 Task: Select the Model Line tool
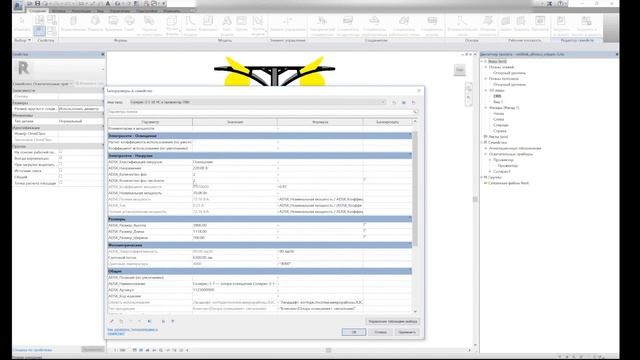coord(191,25)
